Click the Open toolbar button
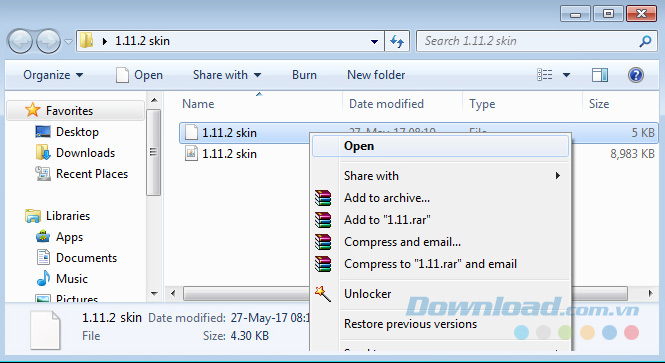The height and width of the screenshot is (363, 665). [x=140, y=75]
